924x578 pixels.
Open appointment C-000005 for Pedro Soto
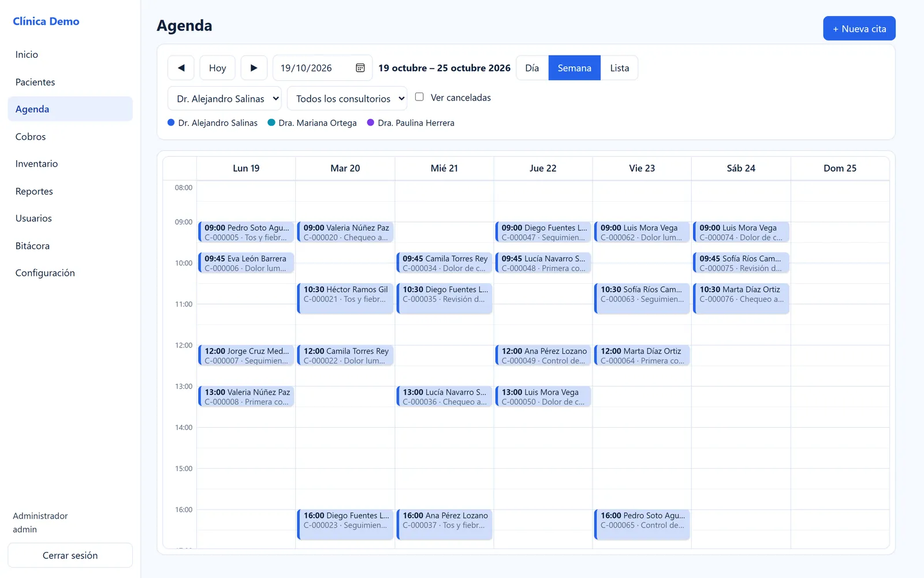(x=246, y=232)
